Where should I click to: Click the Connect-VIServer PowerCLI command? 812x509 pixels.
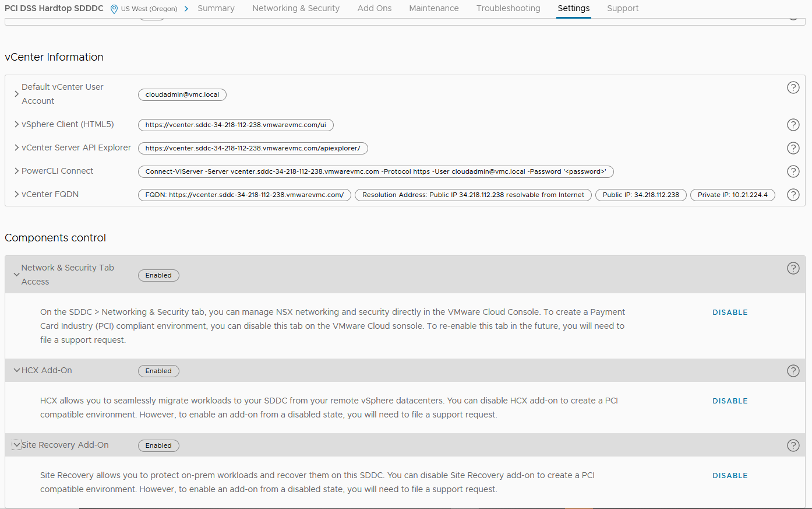[x=376, y=171]
